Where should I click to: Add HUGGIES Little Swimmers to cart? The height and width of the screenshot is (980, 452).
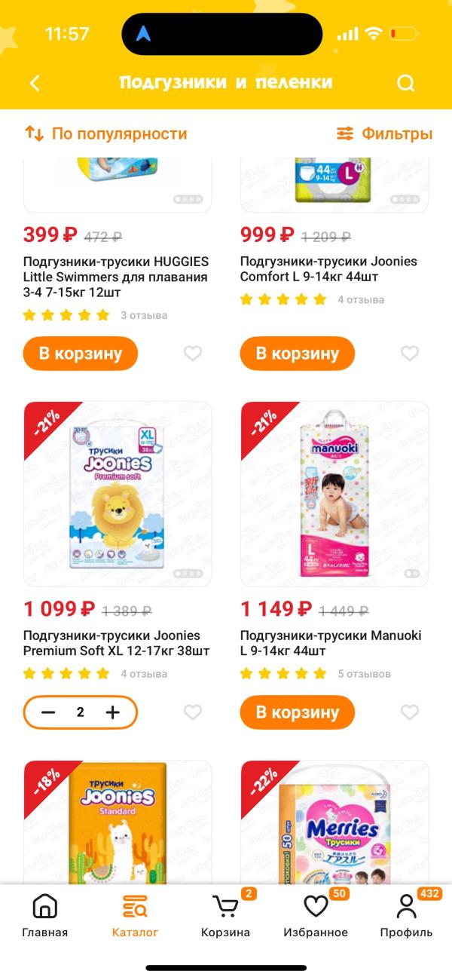tap(81, 354)
